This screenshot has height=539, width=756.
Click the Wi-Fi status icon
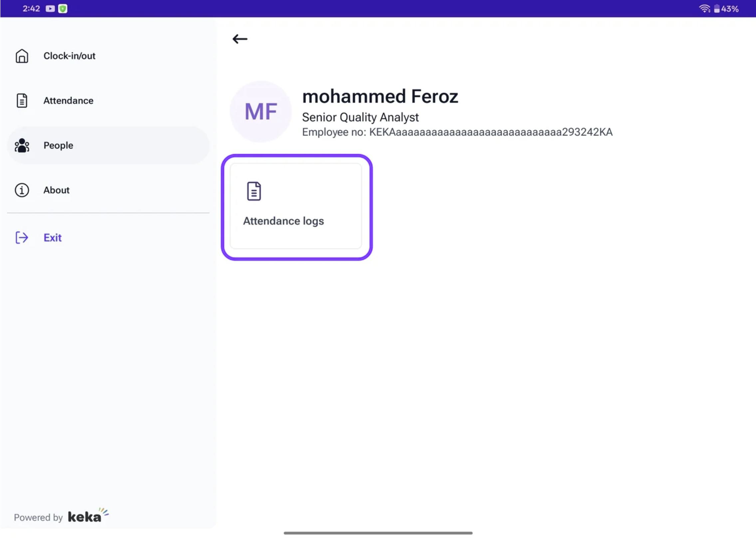click(x=704, y=9)
